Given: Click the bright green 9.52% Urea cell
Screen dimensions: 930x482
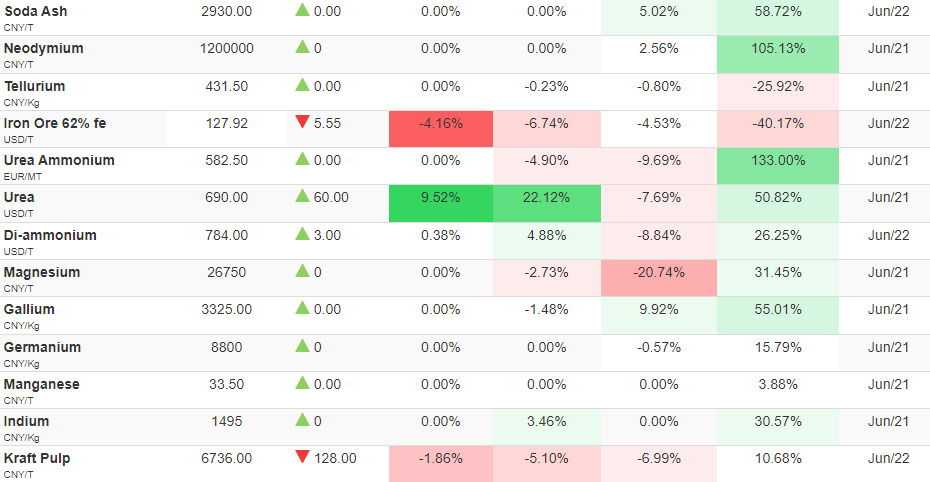Looking at the screenshot, I should 441,203.
